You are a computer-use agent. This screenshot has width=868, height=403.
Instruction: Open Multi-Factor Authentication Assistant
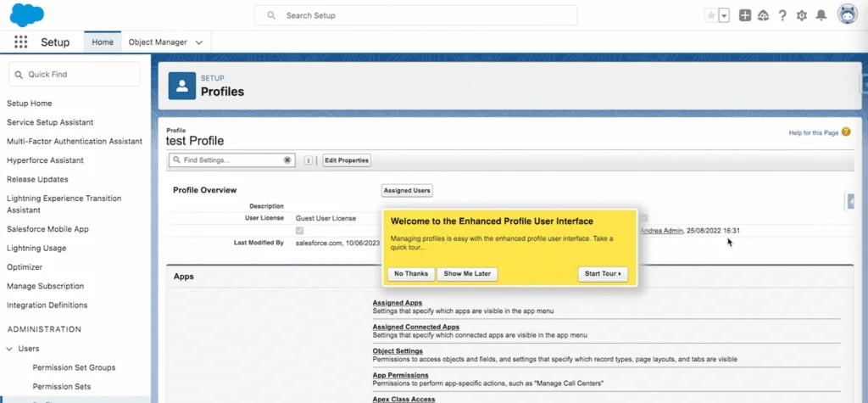click(x=75, y=142)
